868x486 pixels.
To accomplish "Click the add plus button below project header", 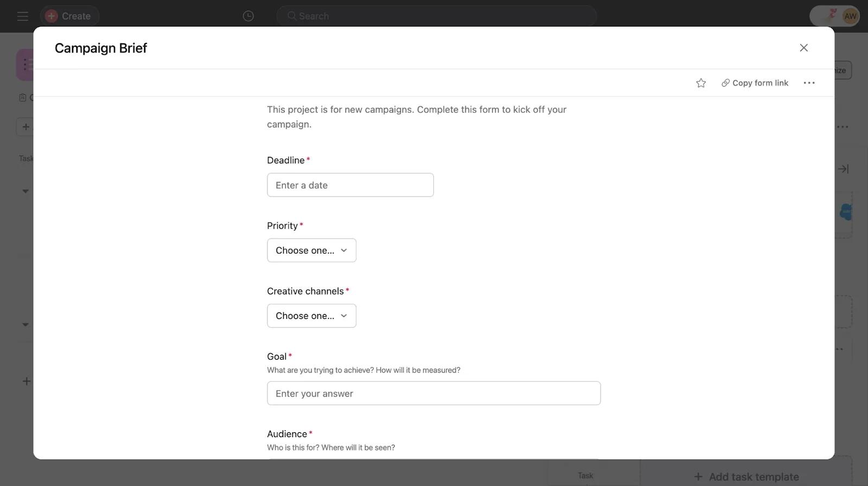I will [25, 127].
